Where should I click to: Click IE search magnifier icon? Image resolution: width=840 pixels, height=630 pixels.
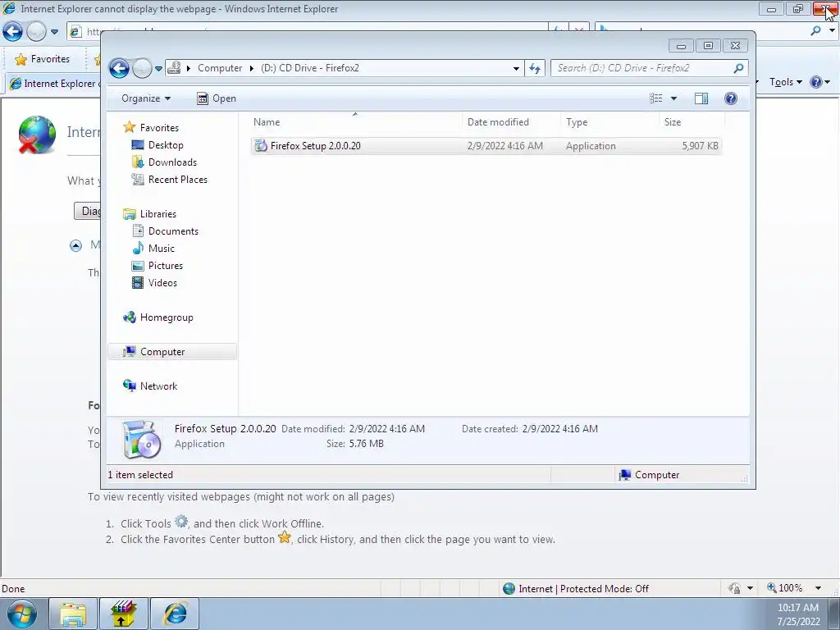coord(816,31)
